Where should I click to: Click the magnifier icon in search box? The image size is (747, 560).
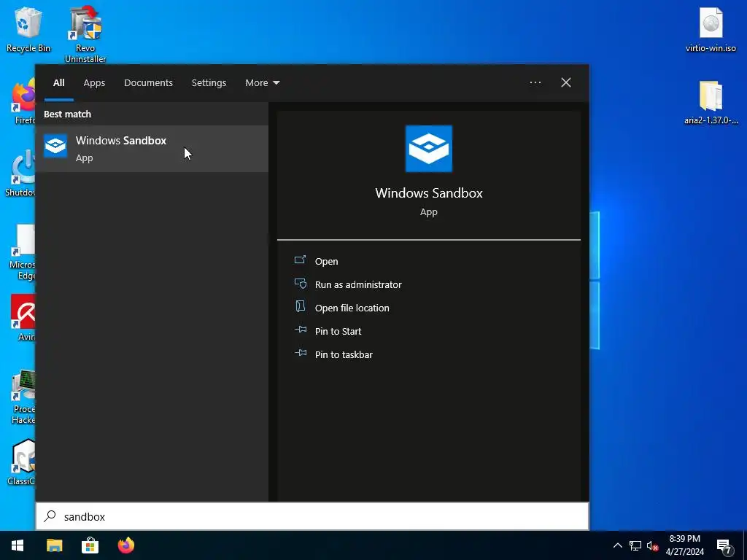coord(50,516)
